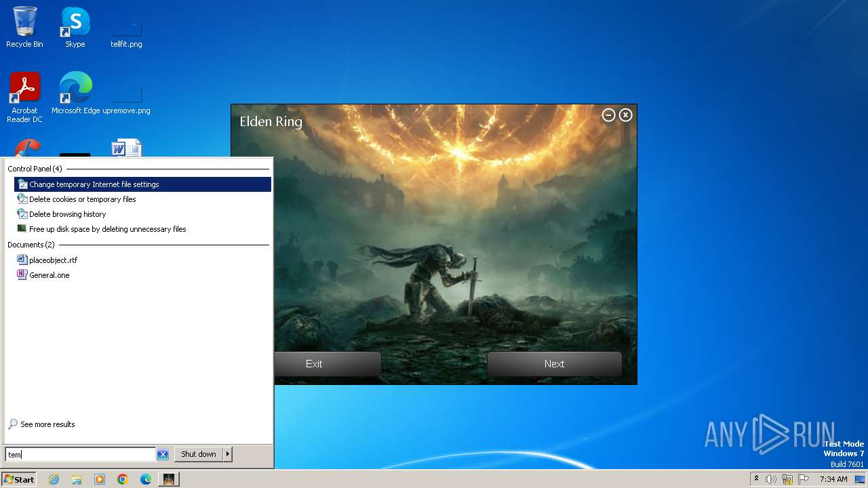Open the volume speaker tray icon
868x488 pixels.
pos(771,479)
